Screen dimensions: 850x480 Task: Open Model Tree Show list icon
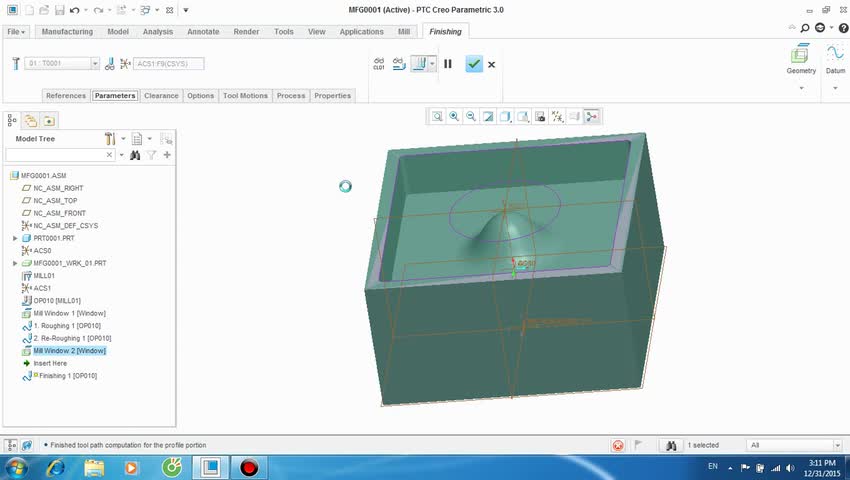pos(137,139)
